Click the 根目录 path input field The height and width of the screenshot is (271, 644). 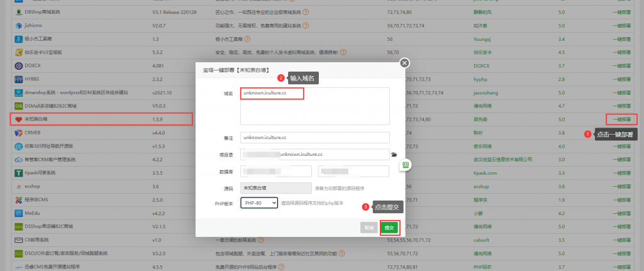pyautogui.click(x=315, y=155)
